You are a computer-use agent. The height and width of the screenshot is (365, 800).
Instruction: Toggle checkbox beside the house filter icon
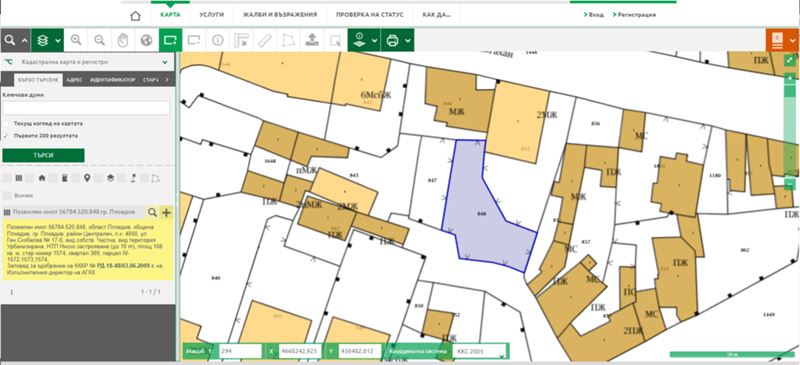(30, 178)
